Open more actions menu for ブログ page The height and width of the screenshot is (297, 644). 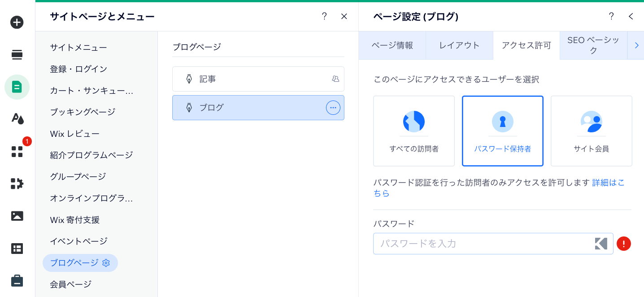point(333,108)
